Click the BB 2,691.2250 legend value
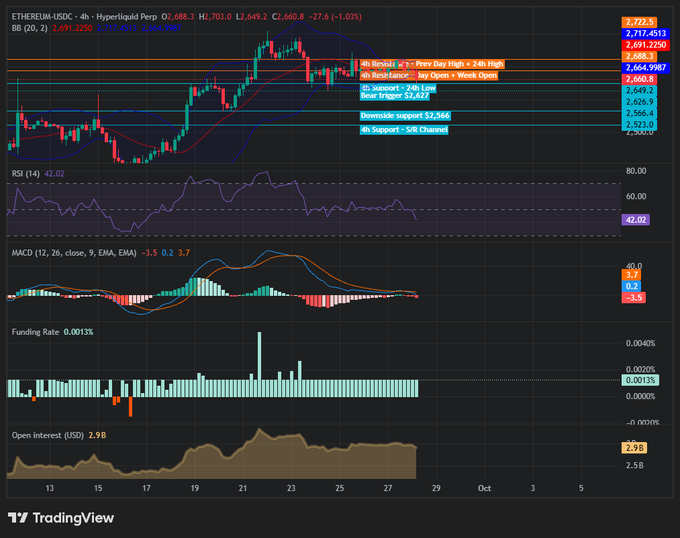 click(x=72, y=28)
